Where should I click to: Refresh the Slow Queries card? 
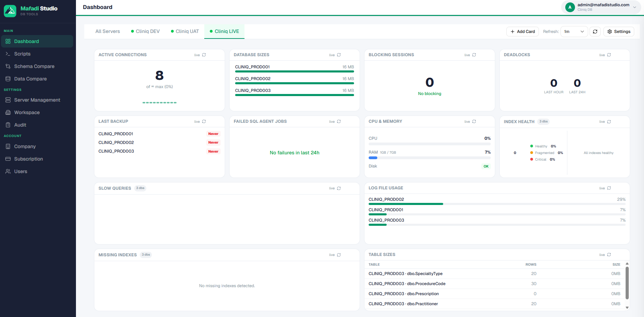click(x=339, y=188)
